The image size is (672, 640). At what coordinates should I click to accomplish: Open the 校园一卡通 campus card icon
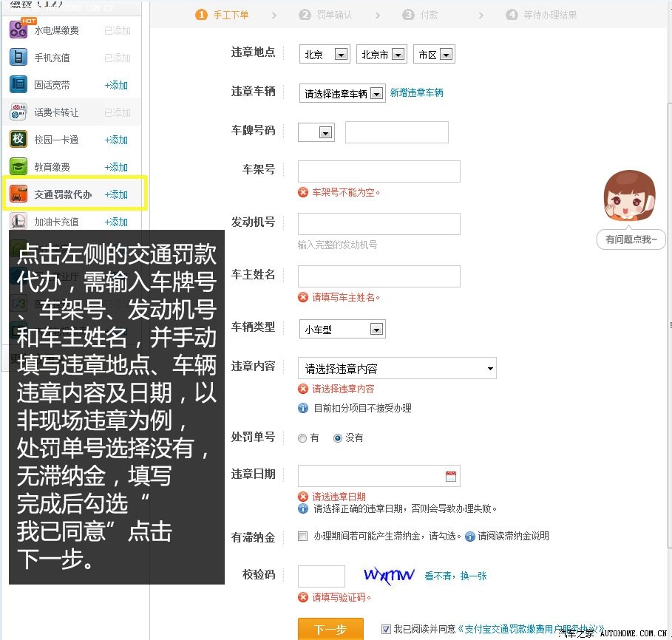[18, 139]
